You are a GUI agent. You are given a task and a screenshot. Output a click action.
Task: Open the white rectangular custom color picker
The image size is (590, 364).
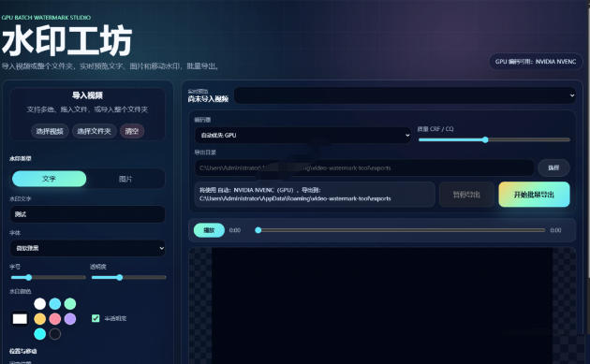point(20,319)
